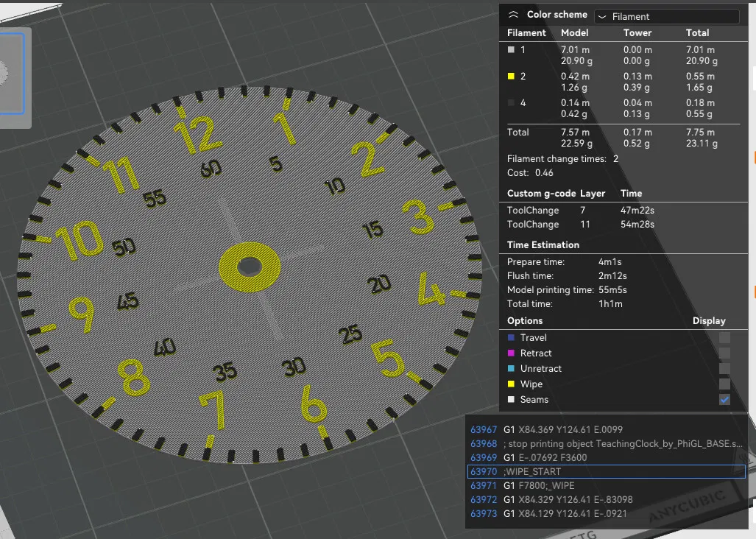Click the Travel blue legend icon
This screenshot has height=539, width=756.
click(511, 337)
